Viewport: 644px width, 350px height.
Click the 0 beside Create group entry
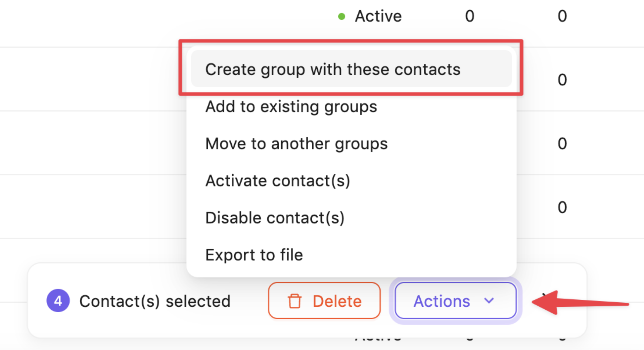pos(562,80)
